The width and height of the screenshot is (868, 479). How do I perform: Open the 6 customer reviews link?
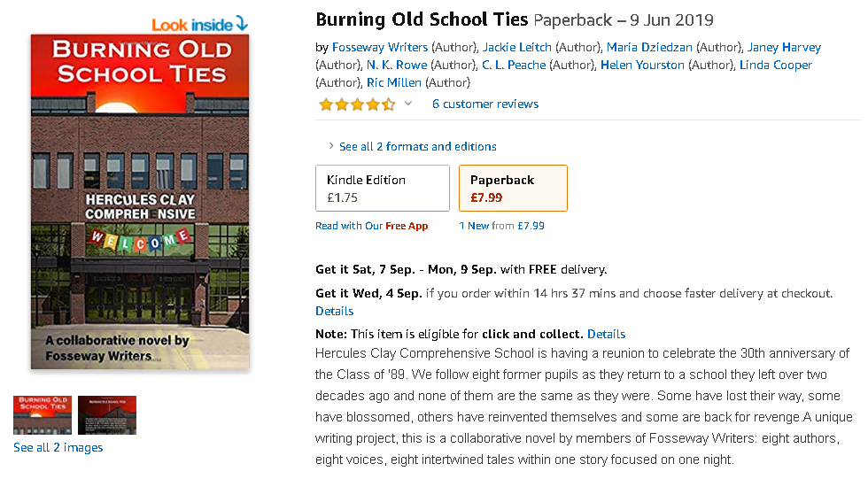485,104
